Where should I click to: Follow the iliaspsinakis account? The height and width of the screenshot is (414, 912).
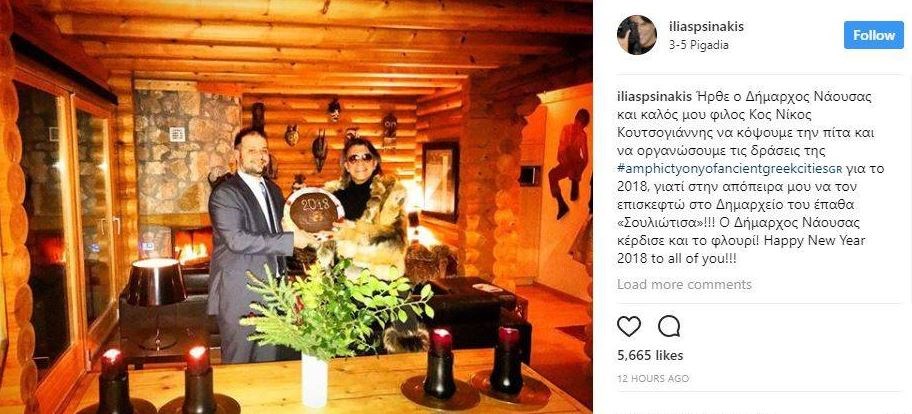pos(874,35)
